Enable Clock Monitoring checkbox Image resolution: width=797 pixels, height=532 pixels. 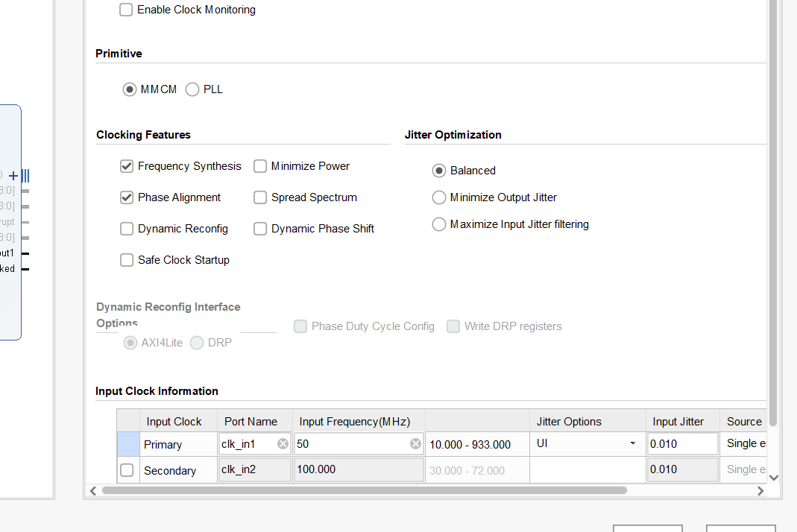tap(126, 10)
